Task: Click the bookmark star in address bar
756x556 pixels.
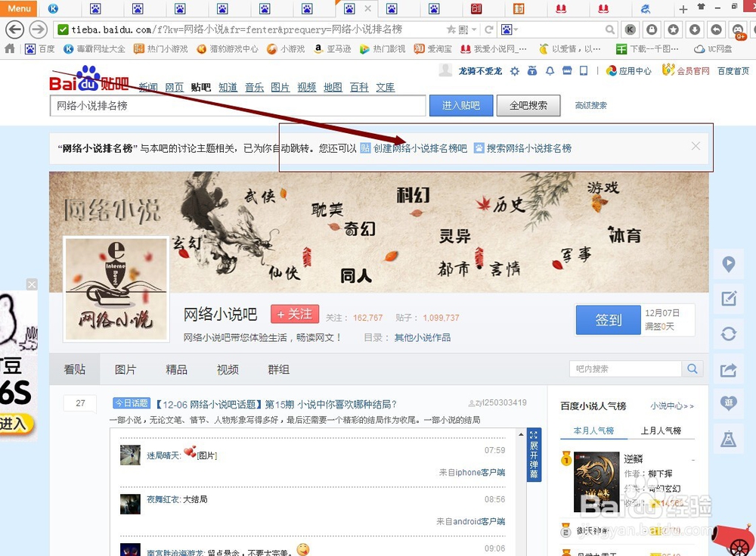Action: (451, 30)
